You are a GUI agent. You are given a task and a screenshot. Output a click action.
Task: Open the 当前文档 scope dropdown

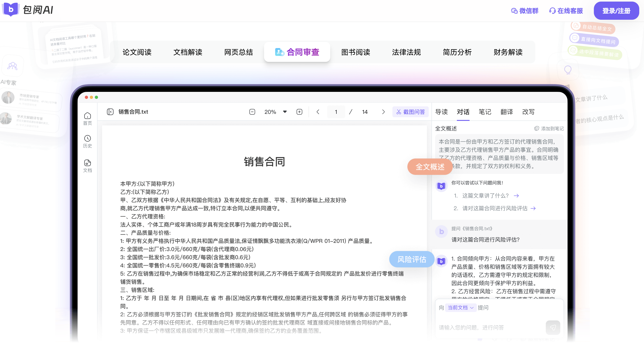pyautogui.click(x=461, y=308)
